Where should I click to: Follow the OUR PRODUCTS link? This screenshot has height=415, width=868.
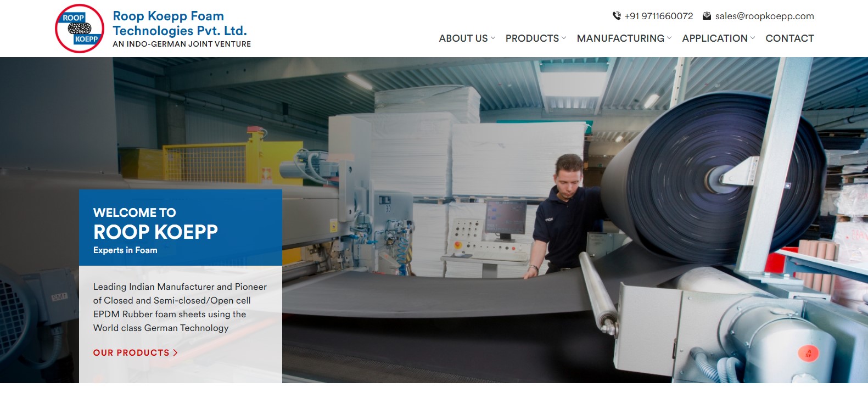131,353
